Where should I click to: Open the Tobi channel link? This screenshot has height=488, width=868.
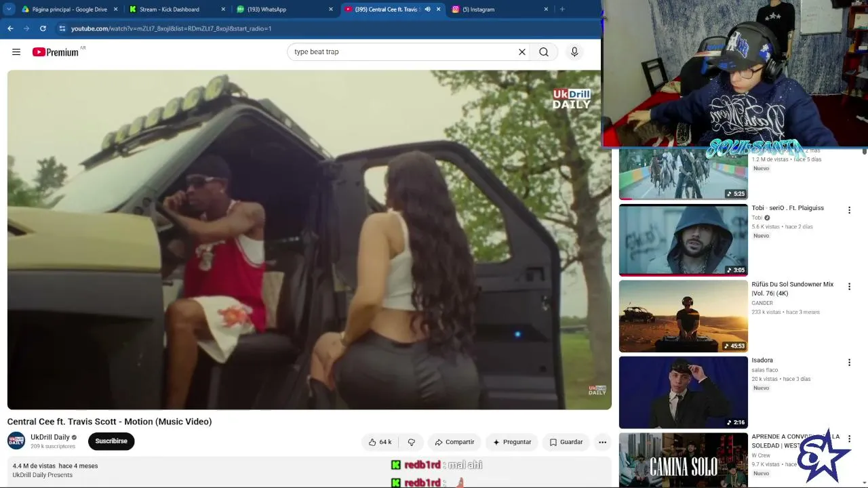click(x=757, y=218)
